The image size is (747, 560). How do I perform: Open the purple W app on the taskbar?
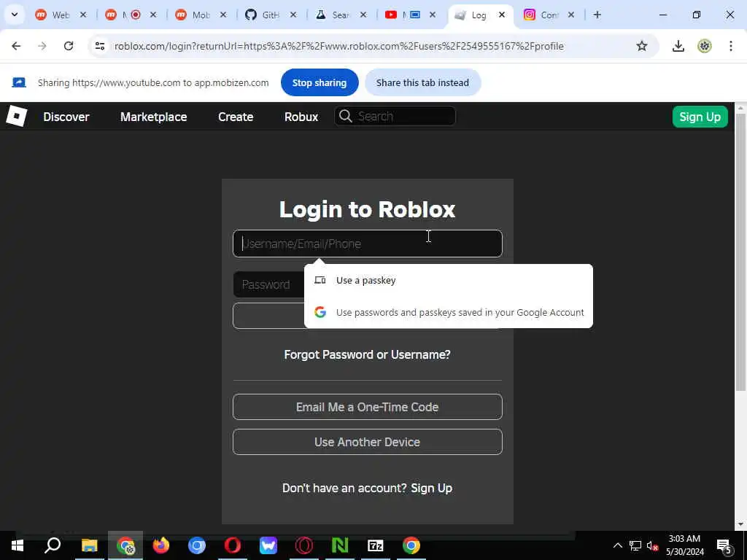(x=268, y=545)
